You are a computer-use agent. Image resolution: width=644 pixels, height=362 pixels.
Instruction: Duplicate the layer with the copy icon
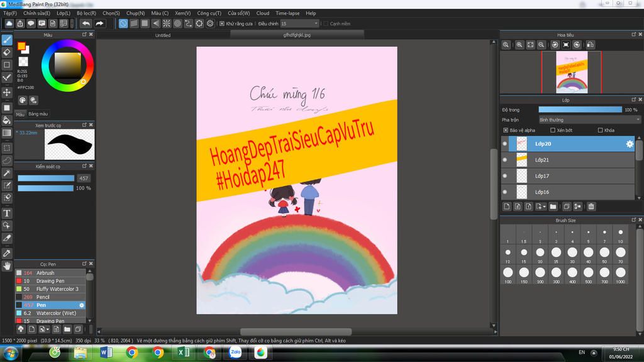click(x=567, y=206)
